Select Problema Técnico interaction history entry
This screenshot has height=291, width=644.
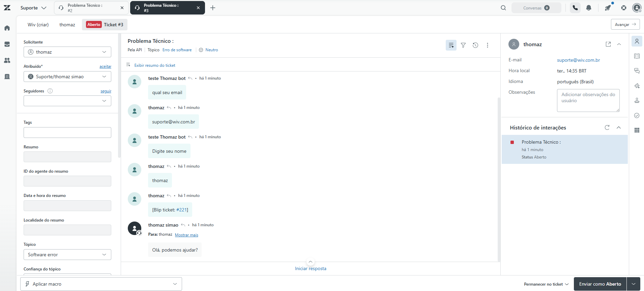tap(565, 149)
